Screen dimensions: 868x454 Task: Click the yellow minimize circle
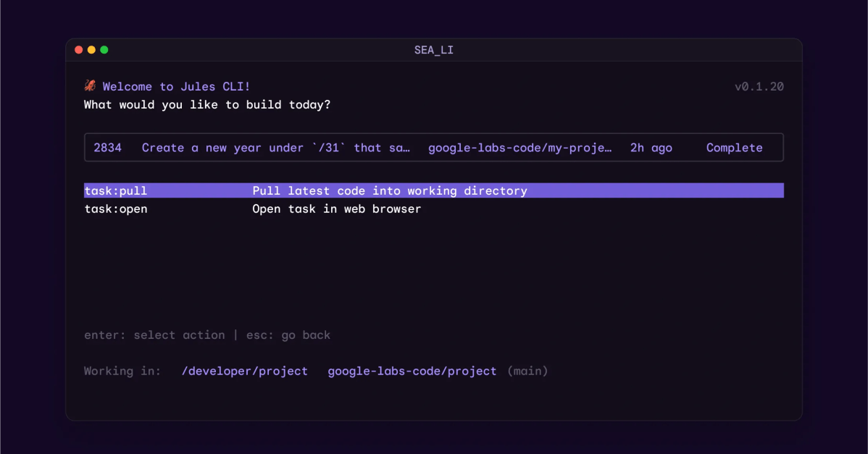[91, 49]
